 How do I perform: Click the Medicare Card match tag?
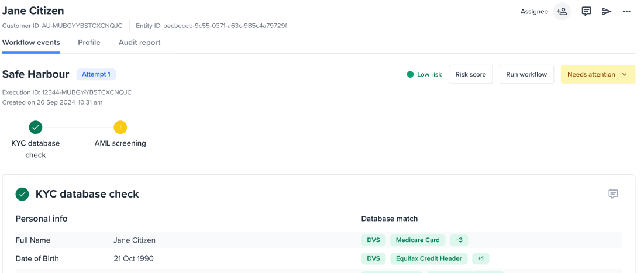pos(417,240)
